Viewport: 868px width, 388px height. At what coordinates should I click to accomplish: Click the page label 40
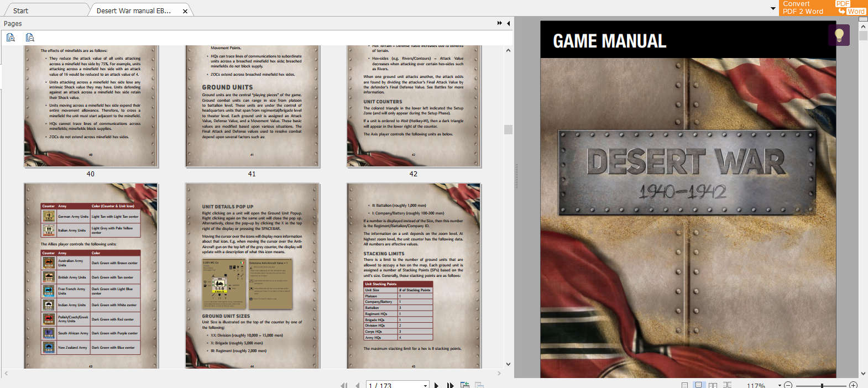(x=91, y=174)
